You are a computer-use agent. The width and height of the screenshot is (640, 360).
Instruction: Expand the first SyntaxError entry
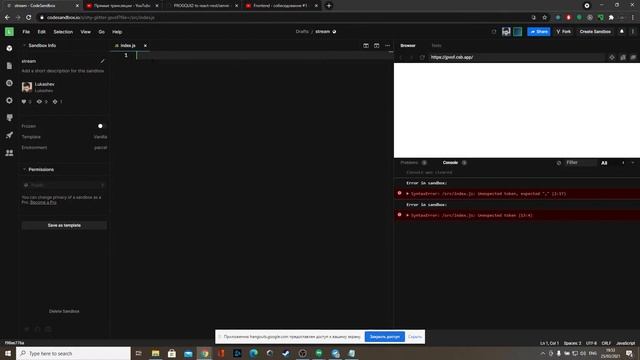(x=407, y=193)
